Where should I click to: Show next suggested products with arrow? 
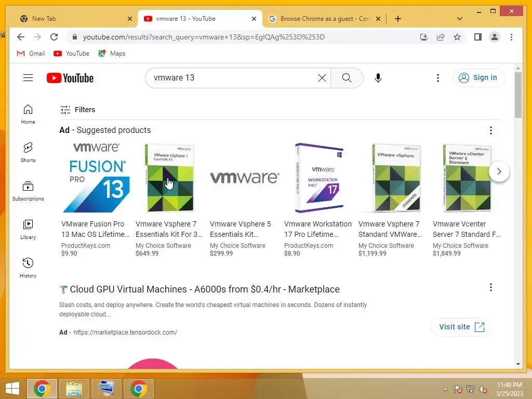[x=499, y=171]
